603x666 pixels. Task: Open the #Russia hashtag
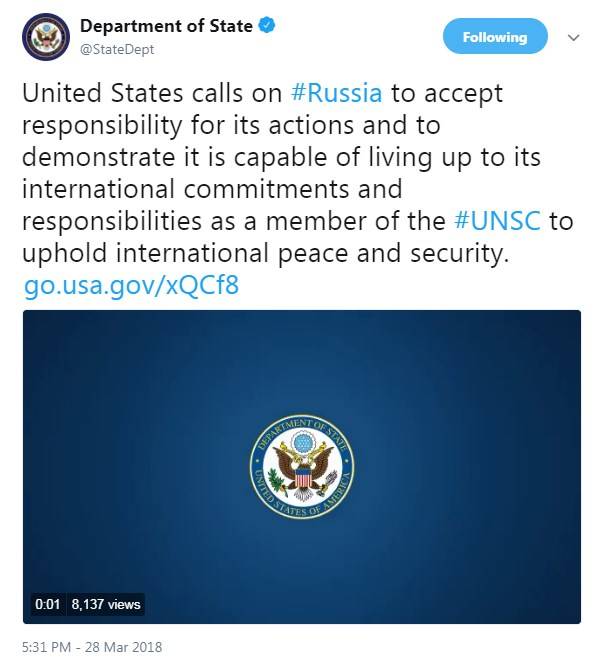click(337, 93)
